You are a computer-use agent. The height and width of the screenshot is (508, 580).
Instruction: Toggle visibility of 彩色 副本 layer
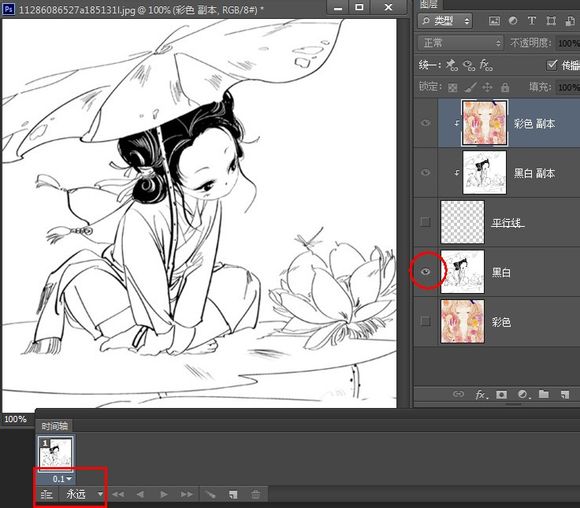(x=426, y=123)
